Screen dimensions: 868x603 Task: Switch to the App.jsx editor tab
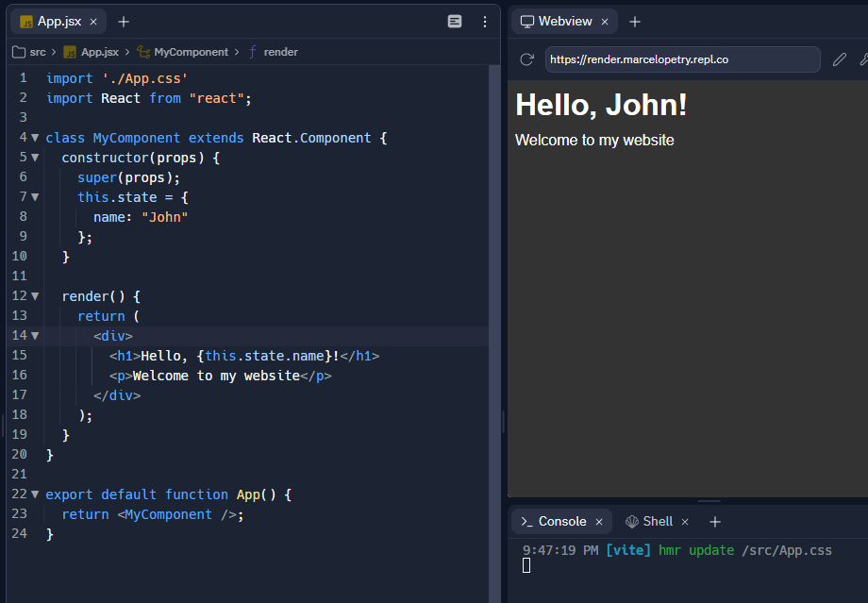coord(59,22)
